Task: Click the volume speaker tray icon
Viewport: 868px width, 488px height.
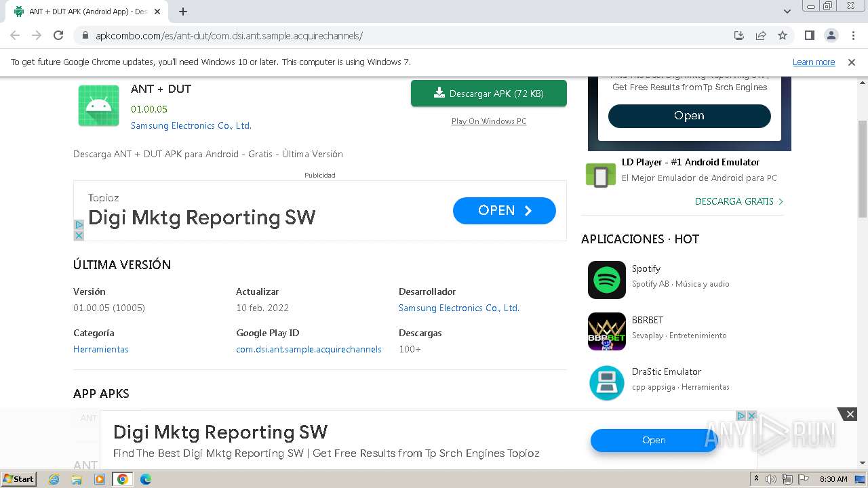Action: (x=771, y=479)
